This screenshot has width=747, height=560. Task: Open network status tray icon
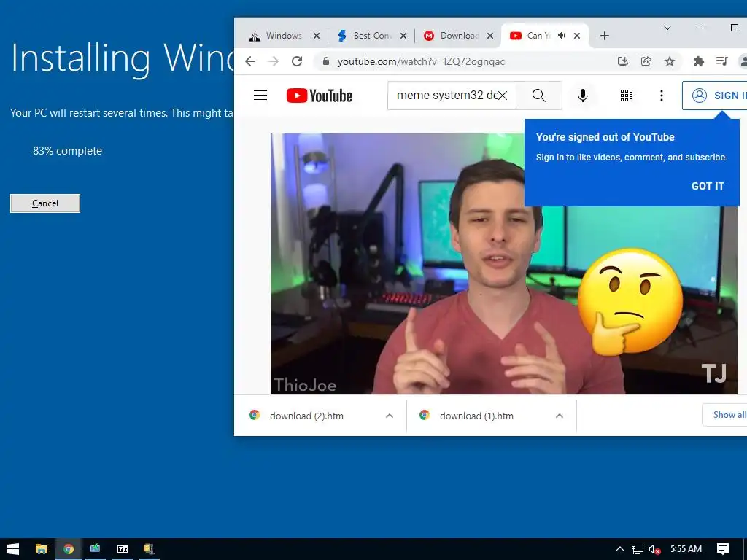(x=637, y=549)
